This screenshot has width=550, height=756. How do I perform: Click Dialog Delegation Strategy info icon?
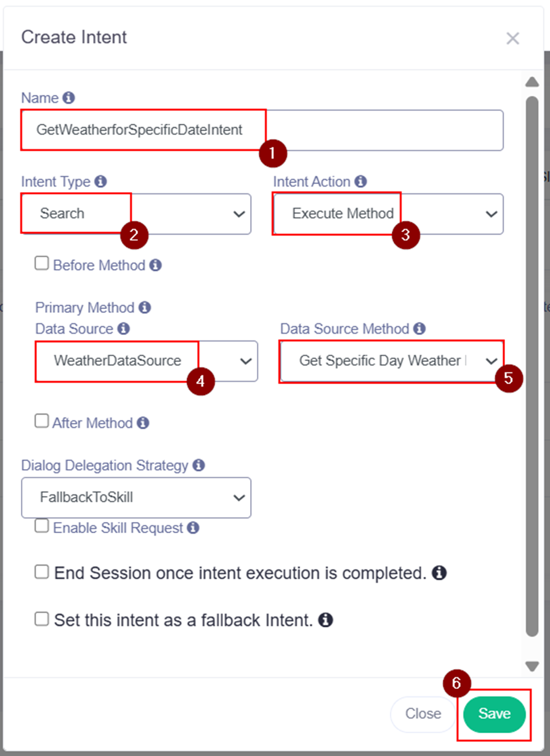point(199,465)
